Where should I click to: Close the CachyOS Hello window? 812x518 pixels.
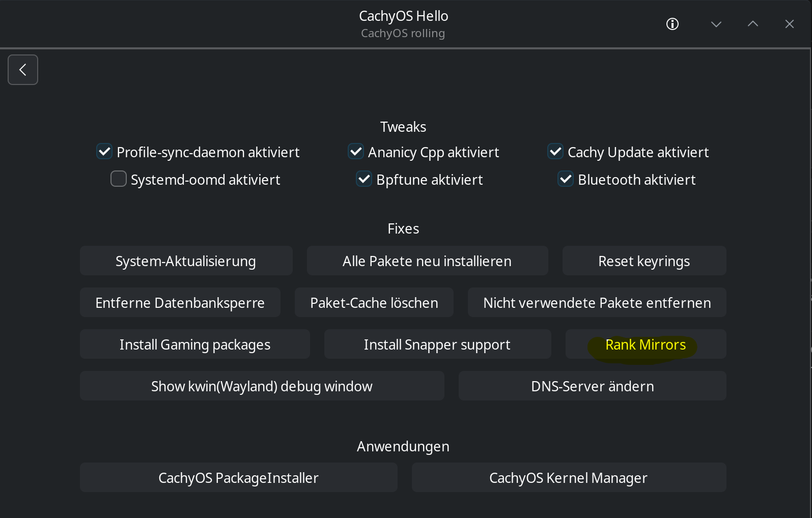pos(790,24)
